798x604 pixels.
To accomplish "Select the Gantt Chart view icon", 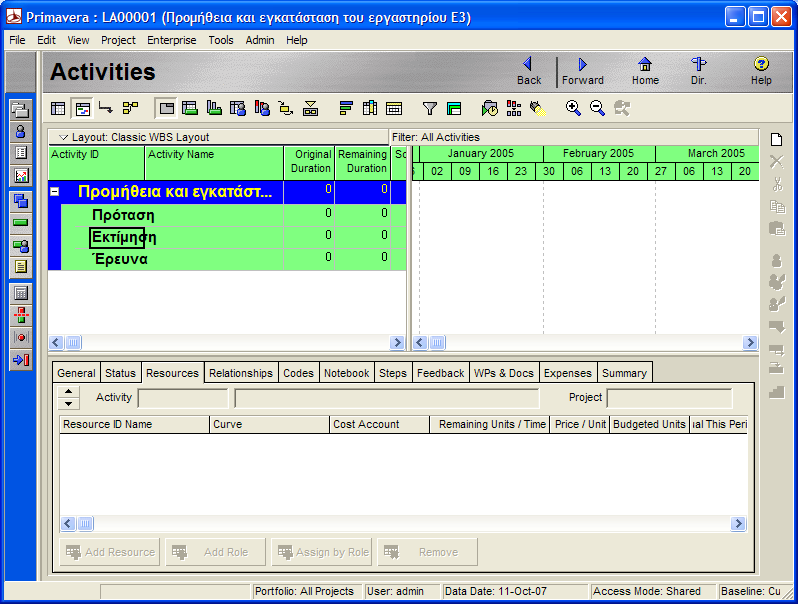I will point(82,108).
